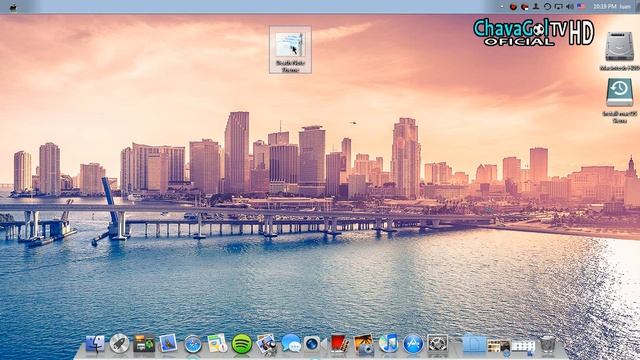Image resolution: width=640 pixels, height=360 pixels.
Task: Open the Juan user menu
Action: (x=625, y=7)
